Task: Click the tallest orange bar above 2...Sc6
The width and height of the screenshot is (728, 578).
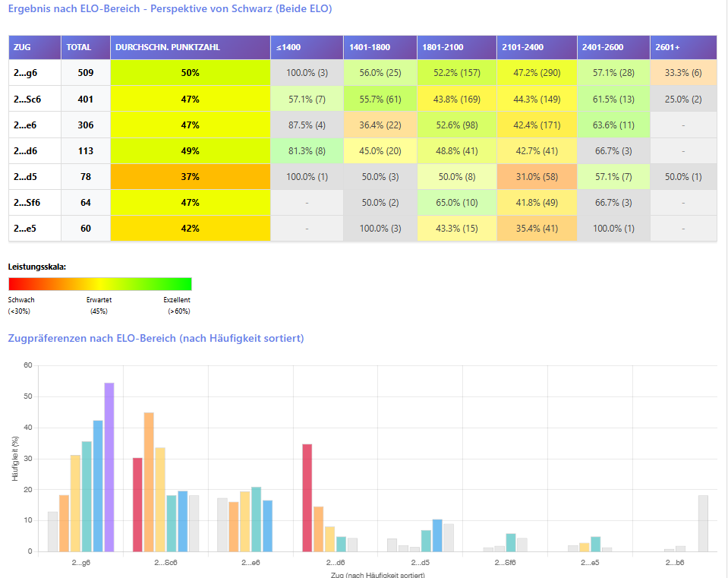Action: point(149,482)
